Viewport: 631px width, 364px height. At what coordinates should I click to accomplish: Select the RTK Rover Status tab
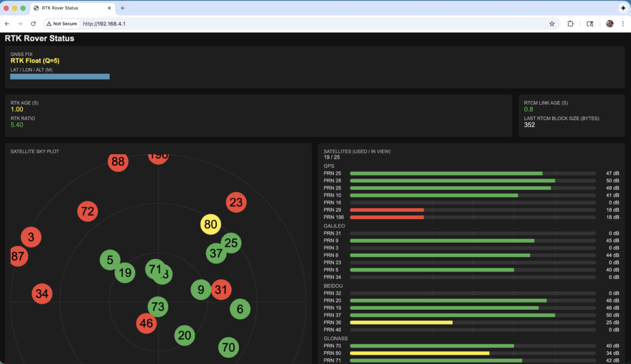coord(68,8)
